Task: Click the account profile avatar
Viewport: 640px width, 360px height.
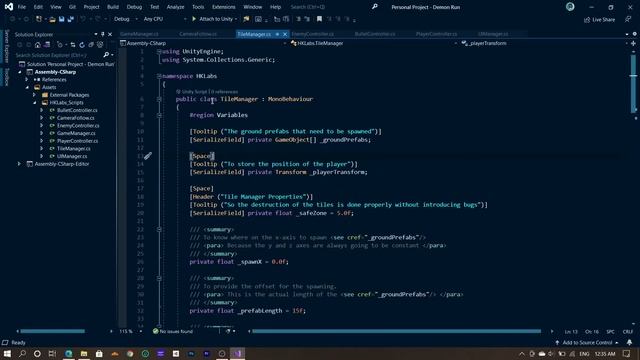Action: (x=570, y=7)
